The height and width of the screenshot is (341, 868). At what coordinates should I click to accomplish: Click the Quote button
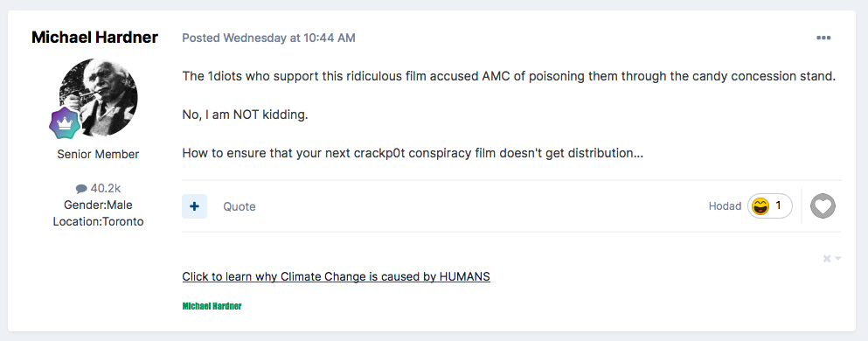point(240,206)
